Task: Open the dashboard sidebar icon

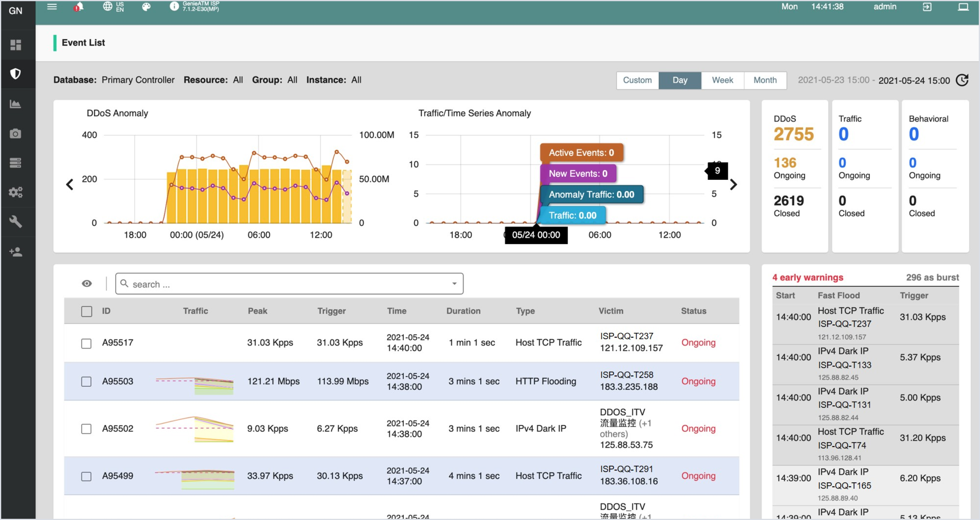Action: click(16, 45)
